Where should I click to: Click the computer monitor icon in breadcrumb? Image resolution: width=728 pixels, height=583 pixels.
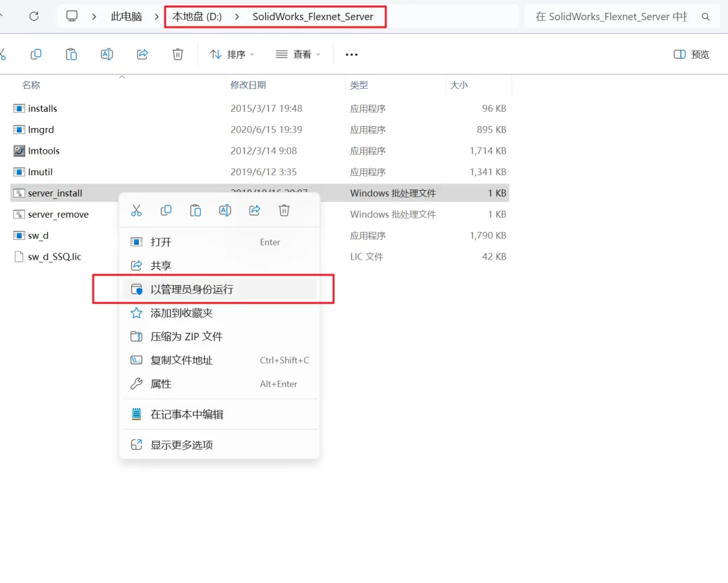72,16
